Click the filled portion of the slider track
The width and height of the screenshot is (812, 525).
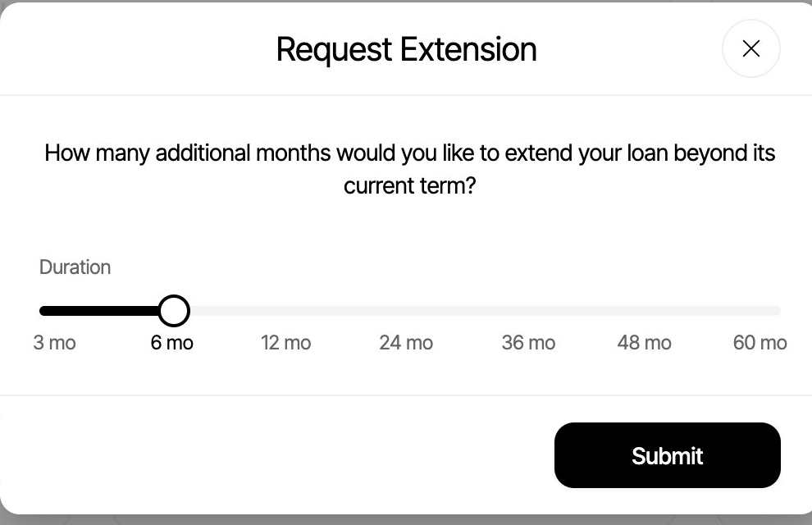click(x=98, y=310)
